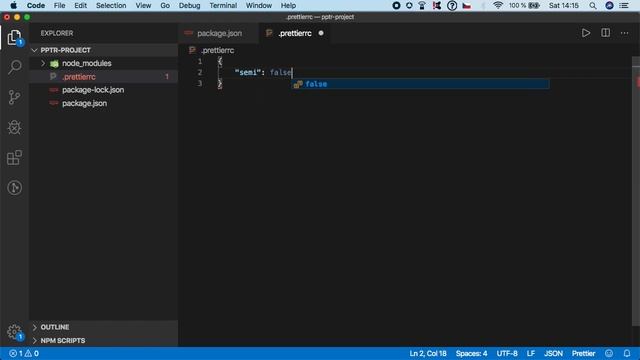The height and width of the screenshot is (360, 640).
Task: Click the Ln 2, Col 18 status entry
Action: (x=428, y=353)
